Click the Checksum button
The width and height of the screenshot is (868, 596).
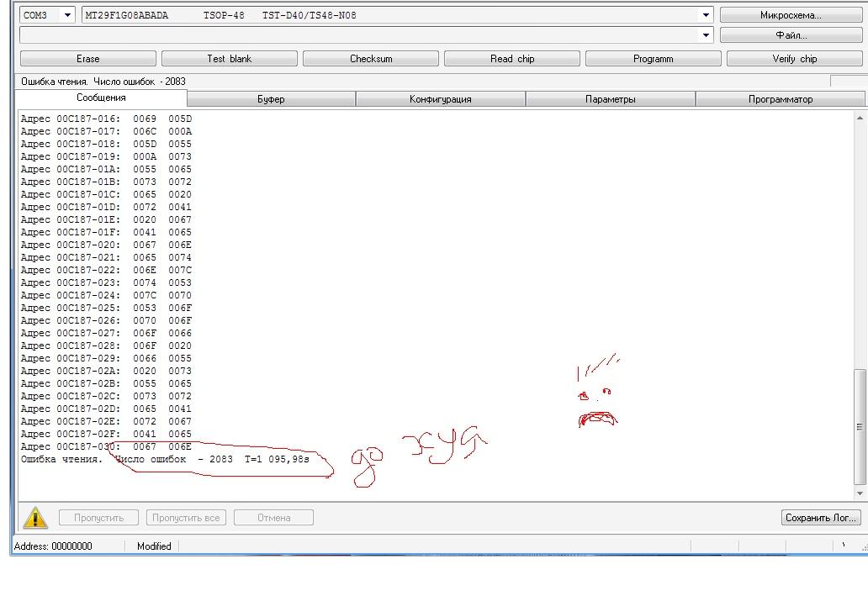pos(371,59)
